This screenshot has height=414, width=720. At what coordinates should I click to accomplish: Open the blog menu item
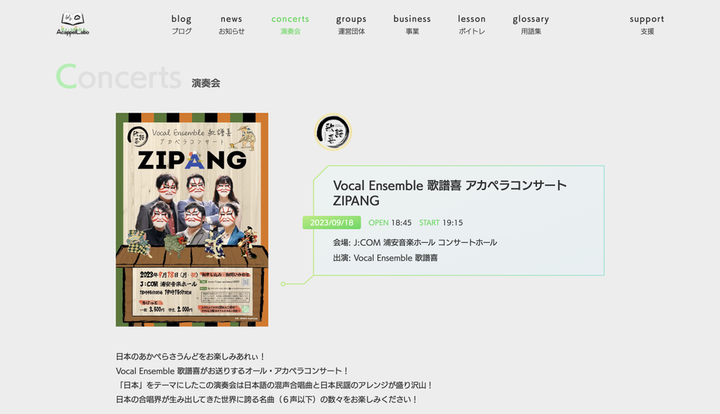tap(181, 24)
